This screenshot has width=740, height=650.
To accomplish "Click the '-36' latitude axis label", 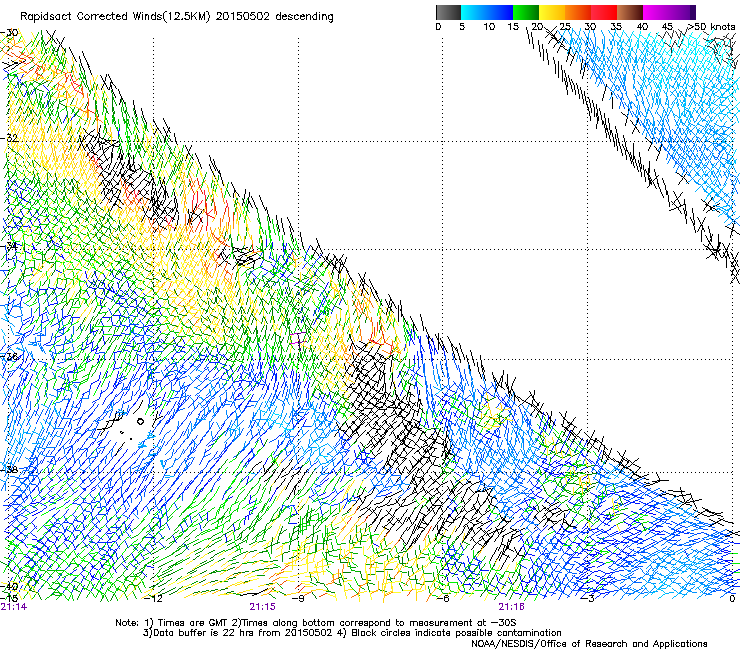I will tap(9, 356).
